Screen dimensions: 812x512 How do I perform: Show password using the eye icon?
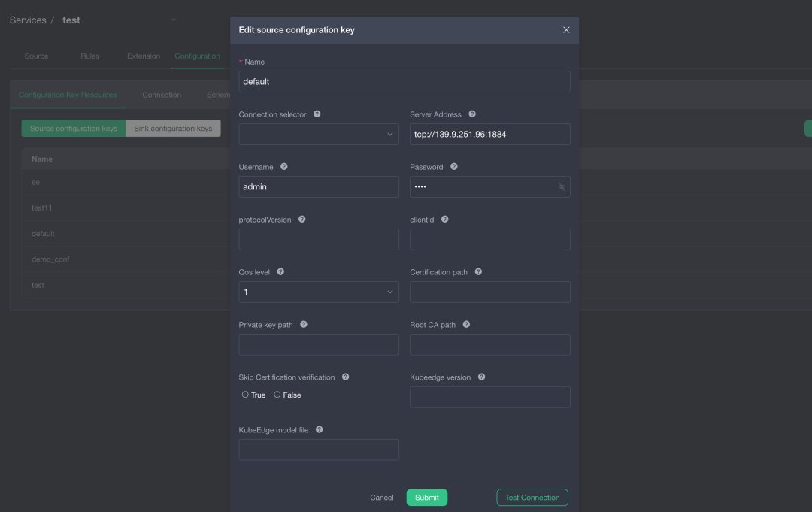pyautogui.click(x=562, y=187)
